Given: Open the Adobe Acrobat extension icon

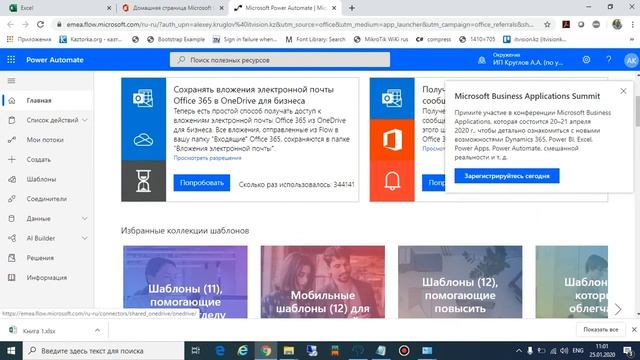Looking at the screenshot, I should coord(566,24).
